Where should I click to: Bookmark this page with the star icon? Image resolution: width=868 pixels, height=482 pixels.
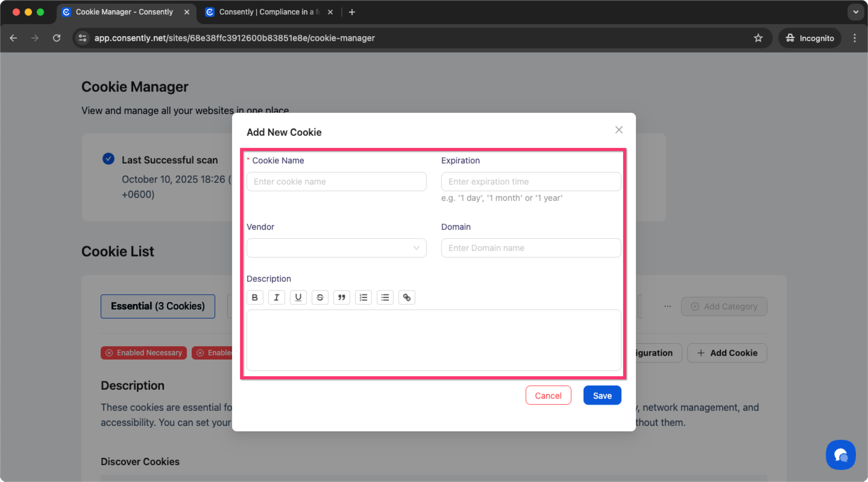point(758,38)
